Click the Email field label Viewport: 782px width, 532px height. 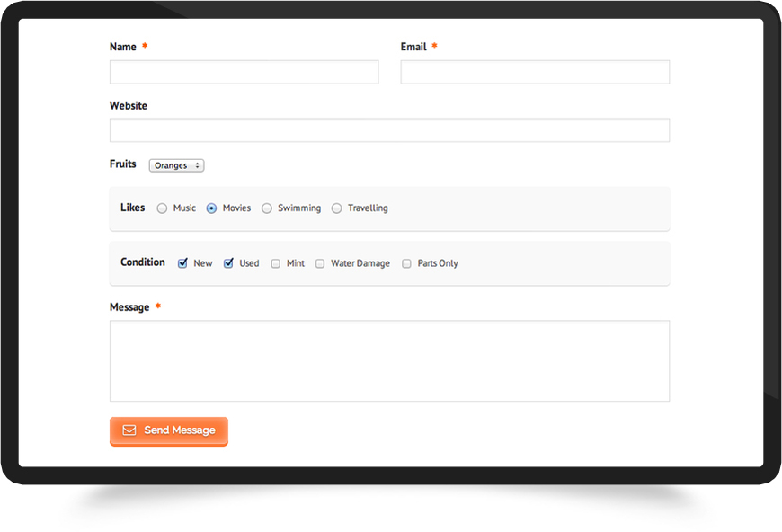click(x=413, y=47)
